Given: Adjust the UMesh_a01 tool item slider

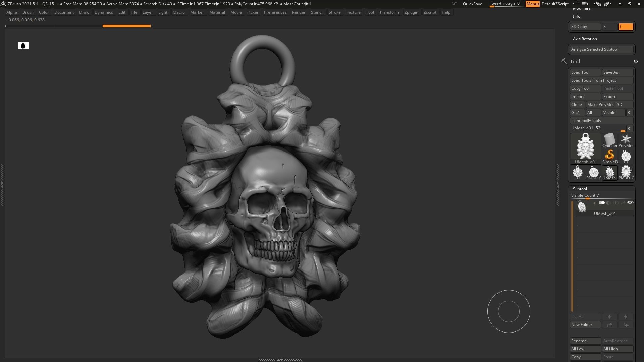Looking at the screenshot, I should tap(597, 128).
